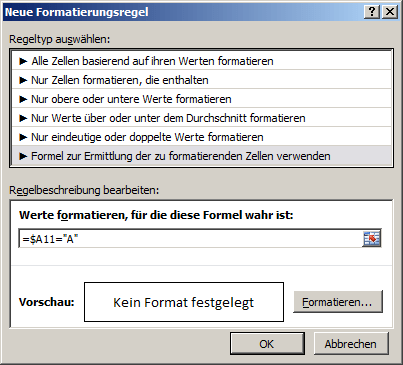
Task: Pick 'Nur eindeutige oder doppelte Werte formatieren'
Action: tap(201, 137)
